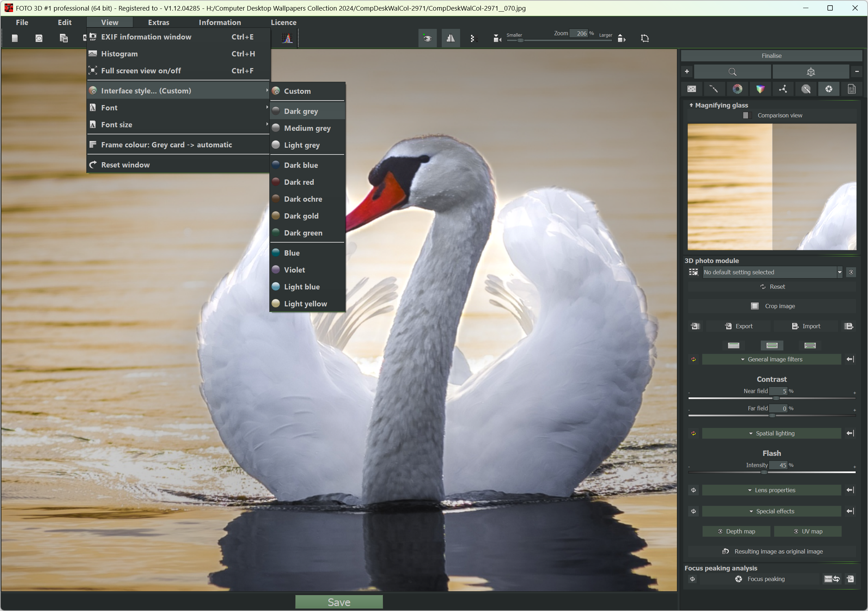Click the rotate image toolbar icon
Viewport: 868px width, 611px height.
[644, 38]
